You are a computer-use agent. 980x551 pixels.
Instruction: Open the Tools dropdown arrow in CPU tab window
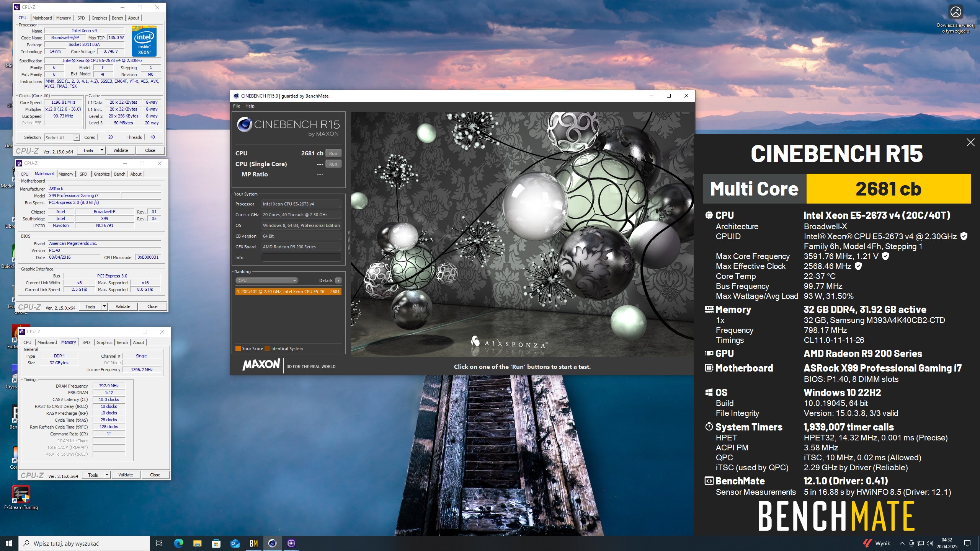pos(102,150)
